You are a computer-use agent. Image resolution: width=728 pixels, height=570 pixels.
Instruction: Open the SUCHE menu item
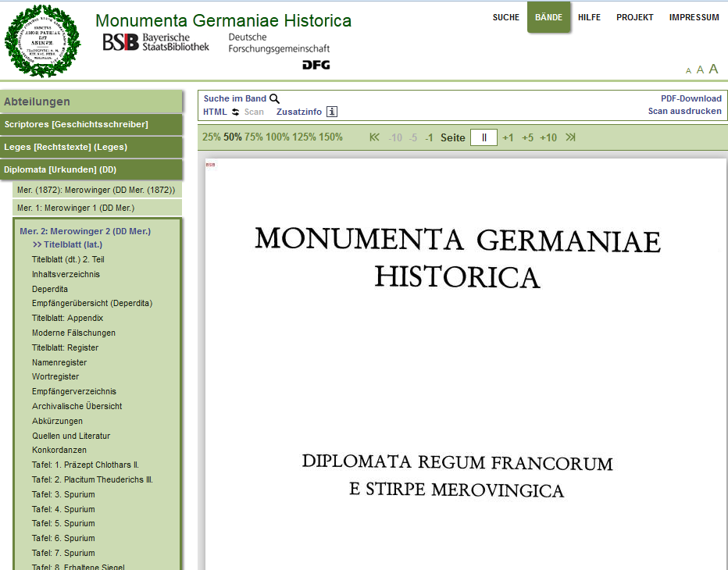[x=506, y=17]
